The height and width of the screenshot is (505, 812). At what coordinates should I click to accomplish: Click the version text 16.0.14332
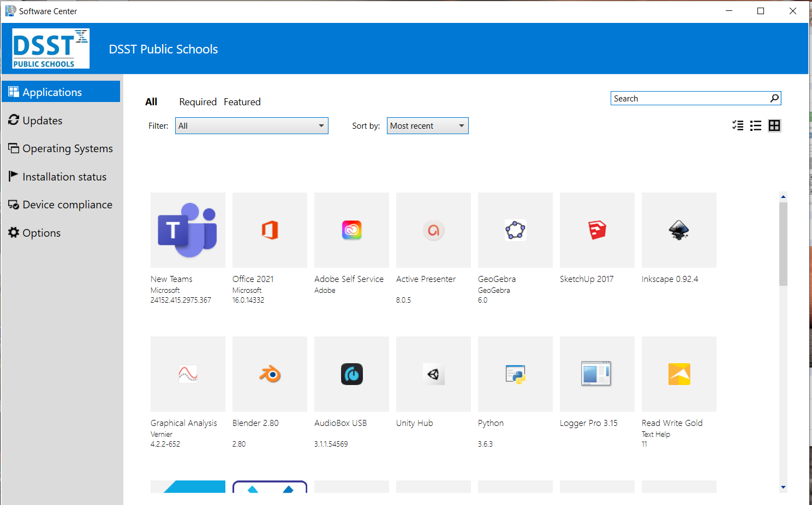[248, 300]
